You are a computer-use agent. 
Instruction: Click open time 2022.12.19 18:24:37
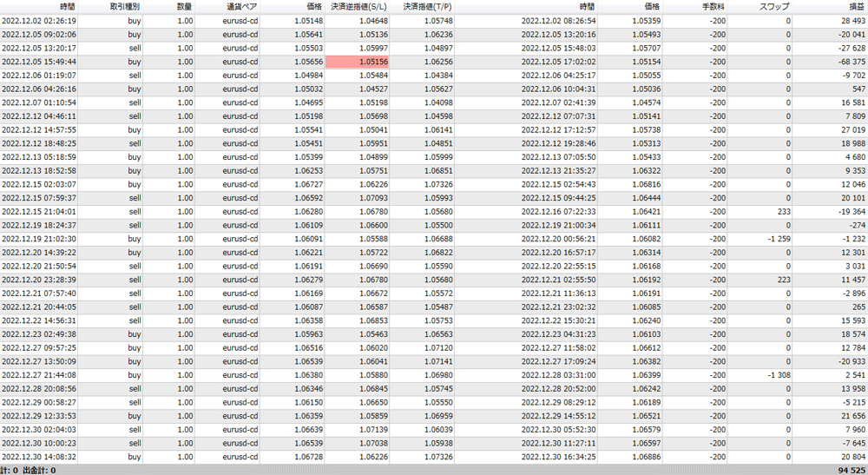pyautogui.click(x=39, y=225)
